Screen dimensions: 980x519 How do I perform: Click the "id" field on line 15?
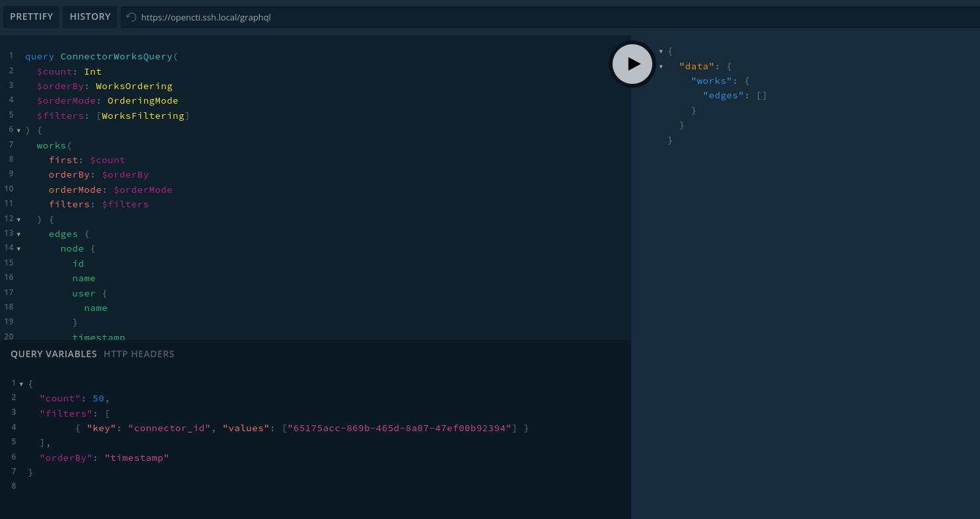78,263
